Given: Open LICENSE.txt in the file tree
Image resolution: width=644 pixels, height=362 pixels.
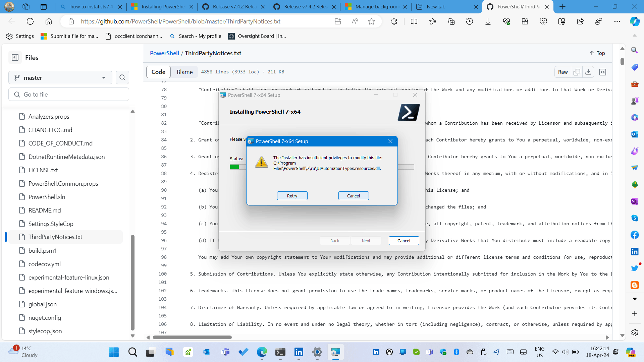Looking at the screenshot, I should [43, 170].
